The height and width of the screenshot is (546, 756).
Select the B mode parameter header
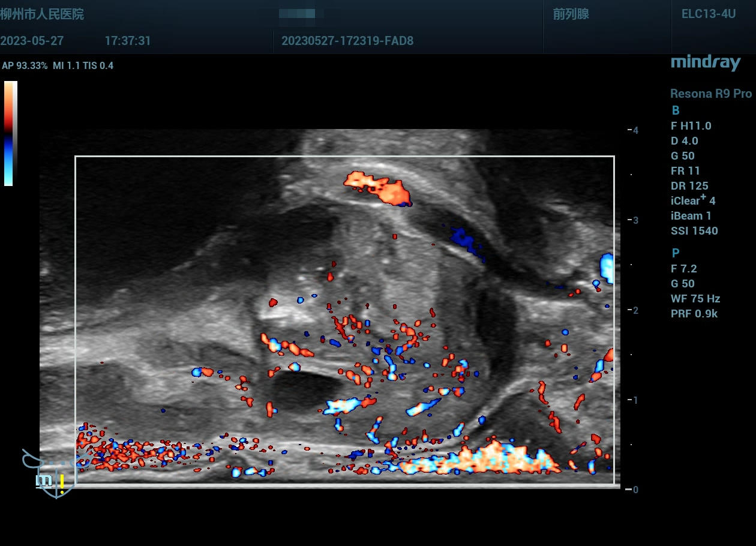676,110
